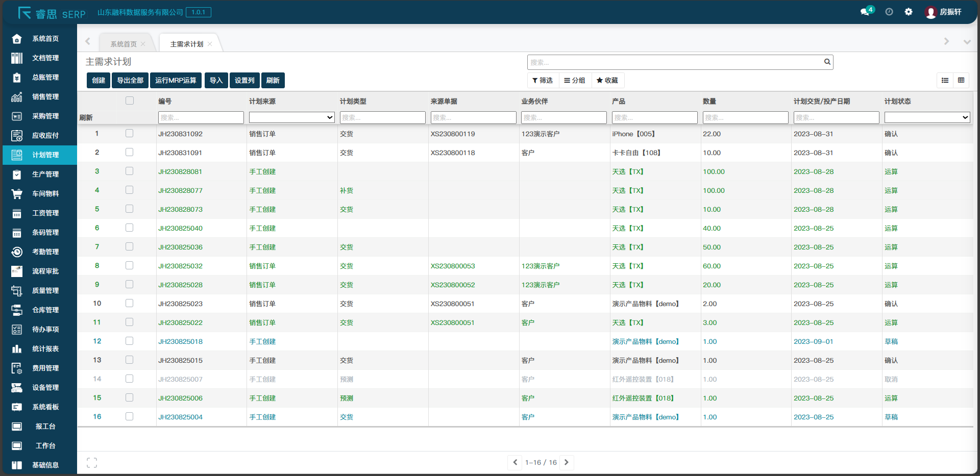Screen dimensions: 980x476
Task: Click the messages icon with badge 4
Action: point(866,12)
